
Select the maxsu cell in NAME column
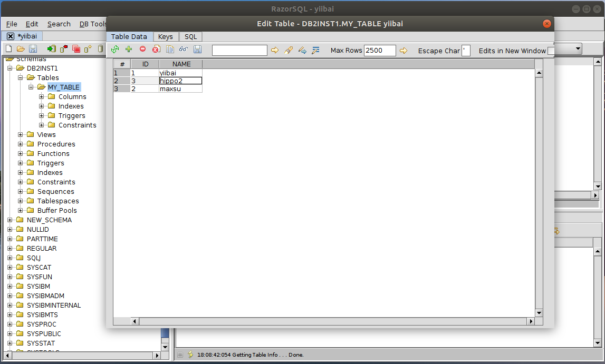click(180, 89)
